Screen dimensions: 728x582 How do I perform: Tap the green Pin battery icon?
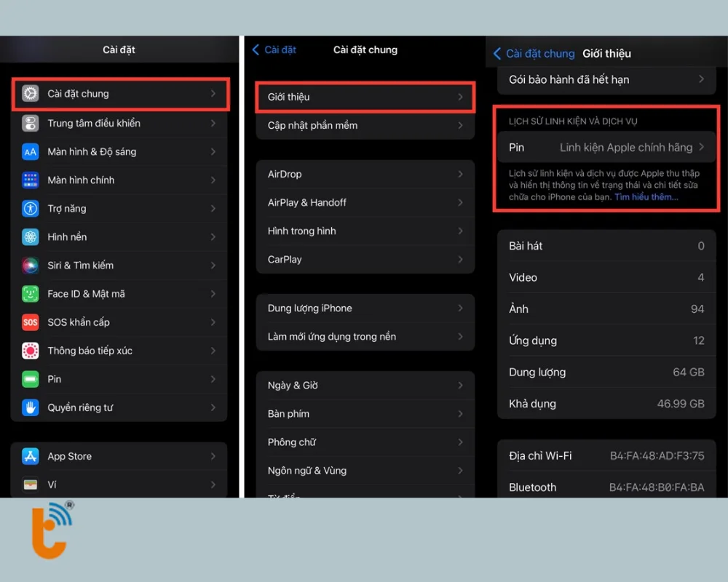[30, 379]
